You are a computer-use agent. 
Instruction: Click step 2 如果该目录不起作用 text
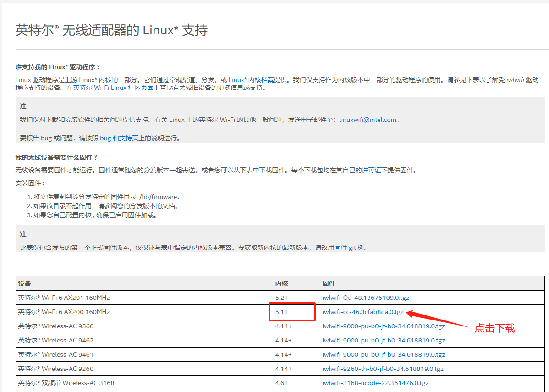[x=106, y=206]
